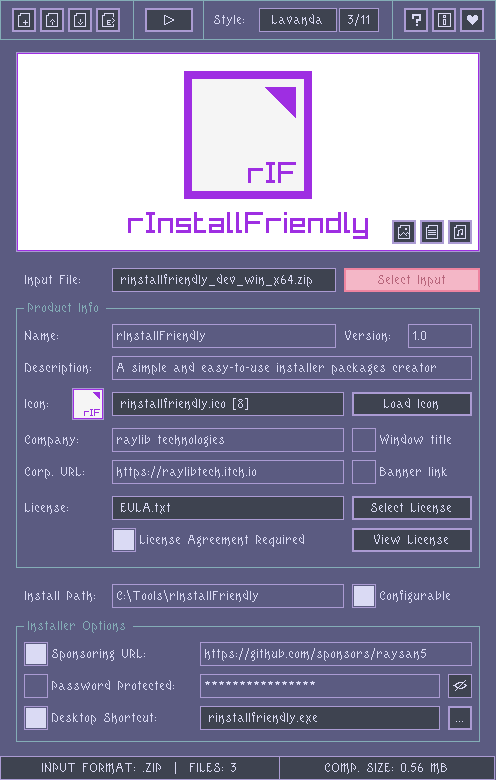496x780 pixels.
Task: Click the rIF logo in banner preview
Action: (x=248, y=135)
